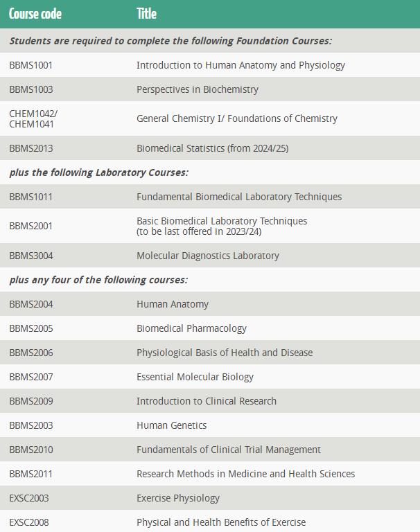Screen dimensions: 420x532
Task: Click Introduction to Clinical Research title
Action: click(207, 401)
